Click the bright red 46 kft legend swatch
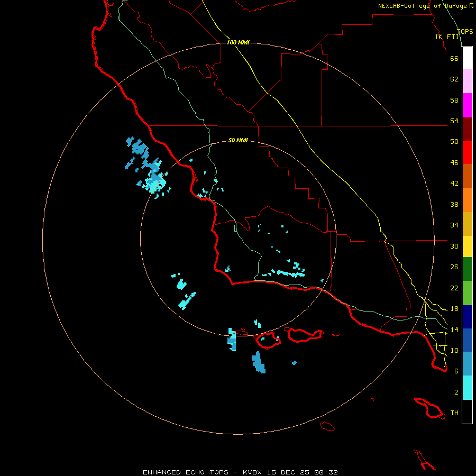Screen dimensions: 476x476 click(x=467, y=152)
